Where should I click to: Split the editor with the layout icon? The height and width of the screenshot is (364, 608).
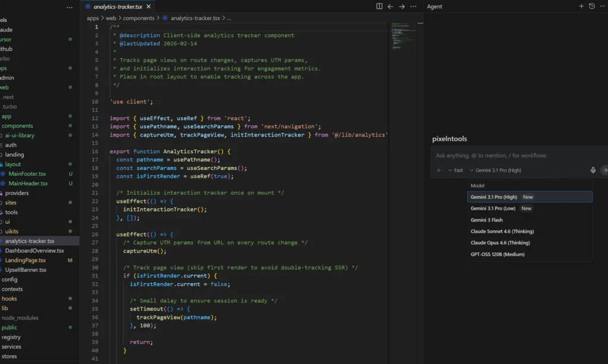(379, 6)
